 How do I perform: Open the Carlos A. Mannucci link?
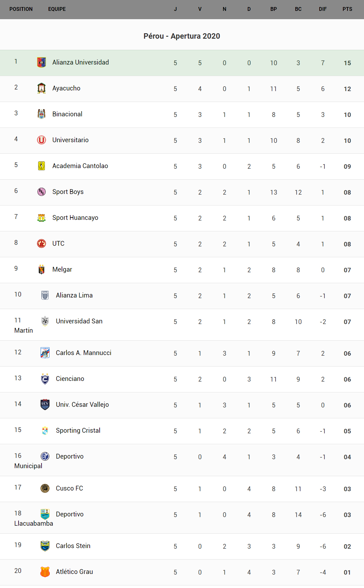point(83,353)
